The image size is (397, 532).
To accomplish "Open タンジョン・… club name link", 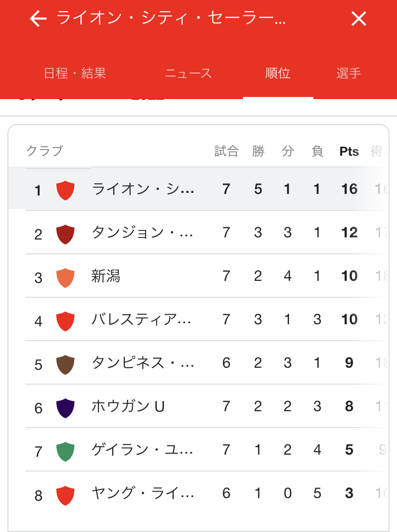I will pos(142,233).
